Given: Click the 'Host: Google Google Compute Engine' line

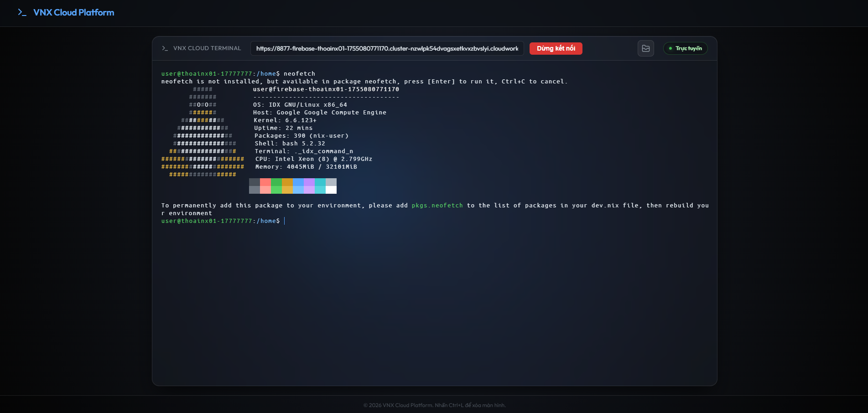Looking at the screenshot, I should (320, 112).
